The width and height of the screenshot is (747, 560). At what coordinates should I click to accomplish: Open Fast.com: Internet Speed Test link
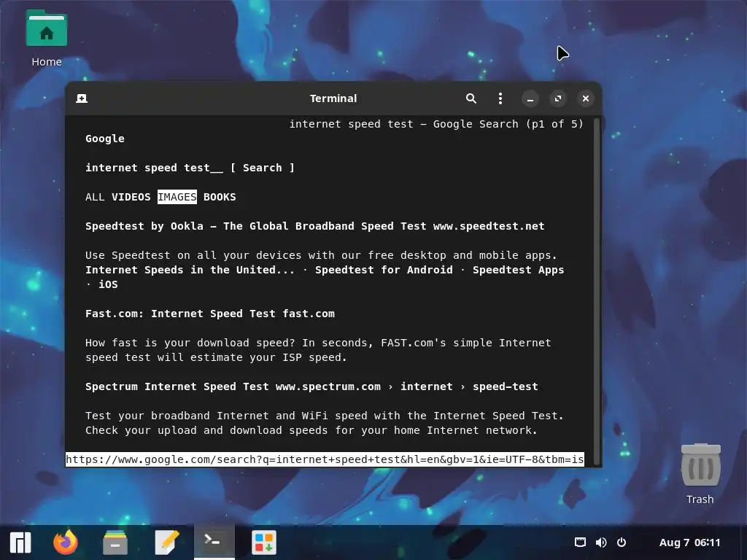coord(210,314)
